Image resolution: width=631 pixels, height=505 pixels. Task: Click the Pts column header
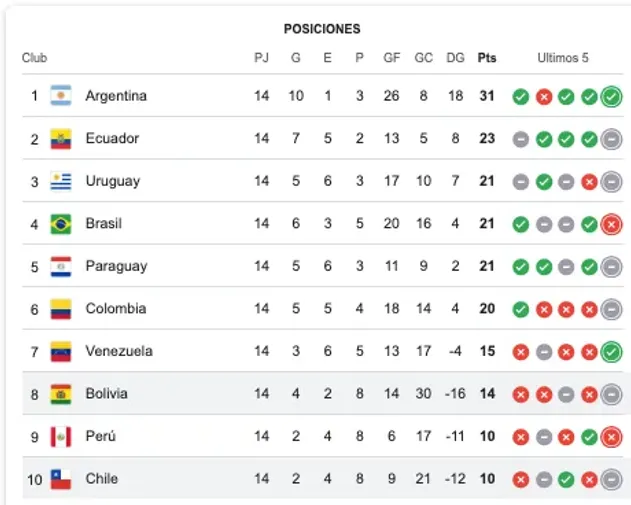click(x=487, y=58)
